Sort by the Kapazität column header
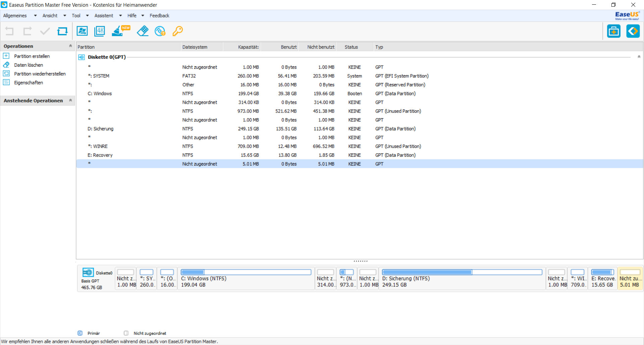Viewport: 644px width, 345px height. (241, 47)
